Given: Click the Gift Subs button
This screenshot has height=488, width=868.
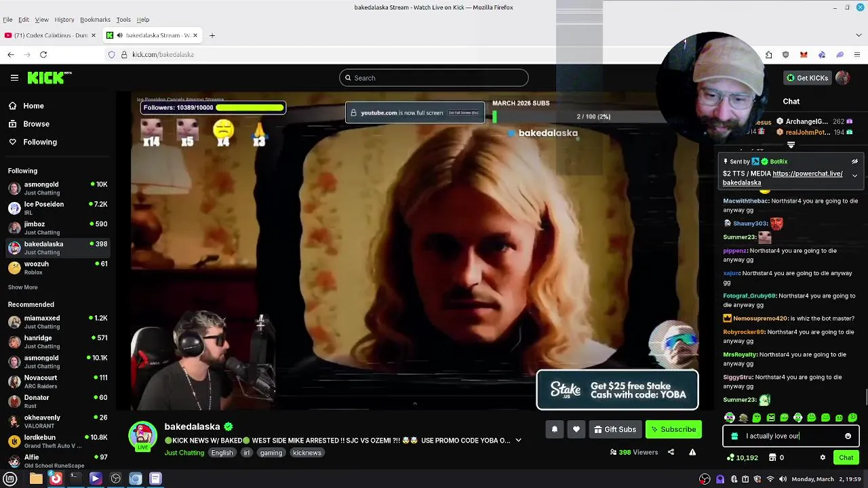Looking at the screenshot, I should (614, 429).
